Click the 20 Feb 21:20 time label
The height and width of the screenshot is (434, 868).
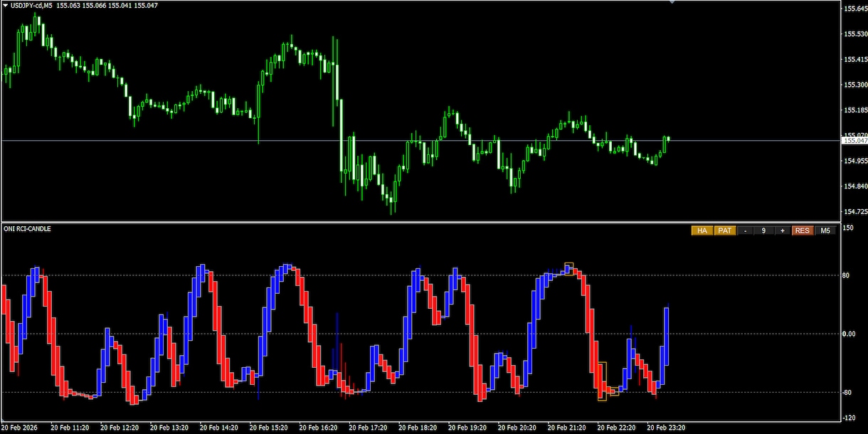tap(567, 428)
